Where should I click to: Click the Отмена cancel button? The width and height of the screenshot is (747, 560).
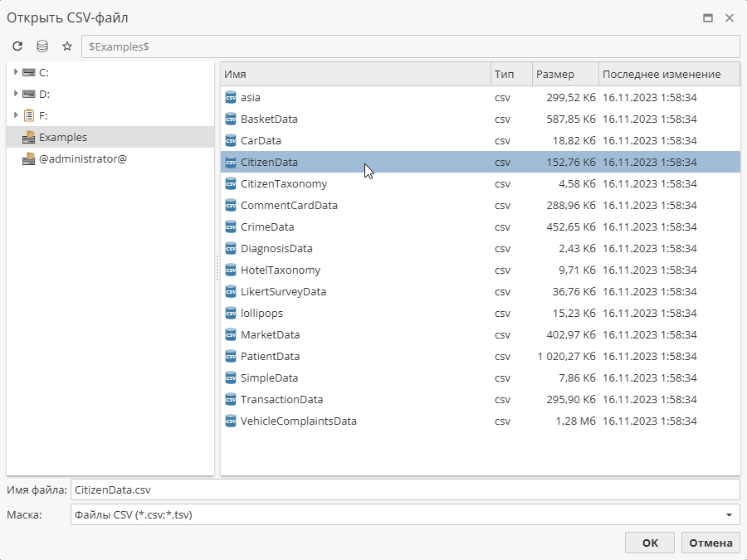coord(710,543)
